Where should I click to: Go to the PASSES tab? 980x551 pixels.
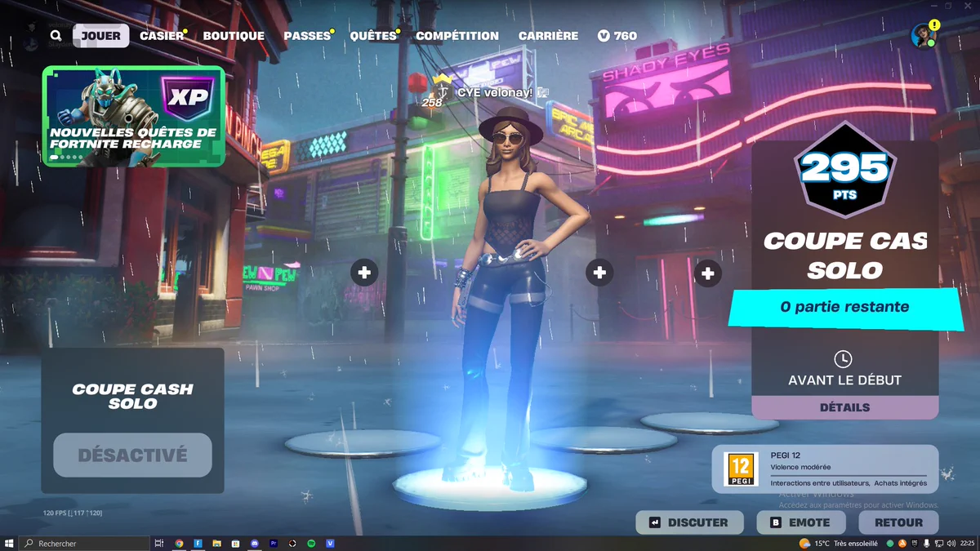pyautogui.click(x=307, y=36)
